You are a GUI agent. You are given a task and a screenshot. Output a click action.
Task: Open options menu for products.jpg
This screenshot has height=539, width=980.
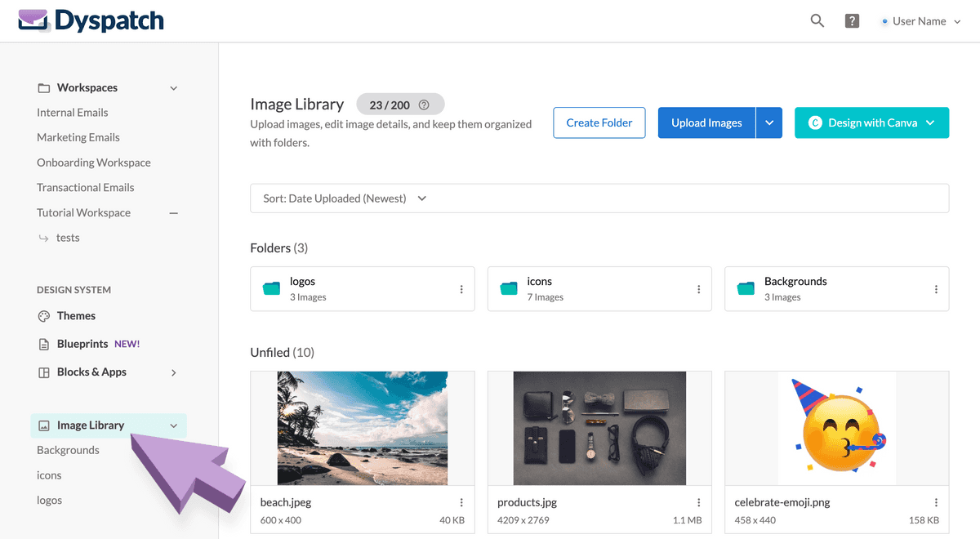click(698, 502)
